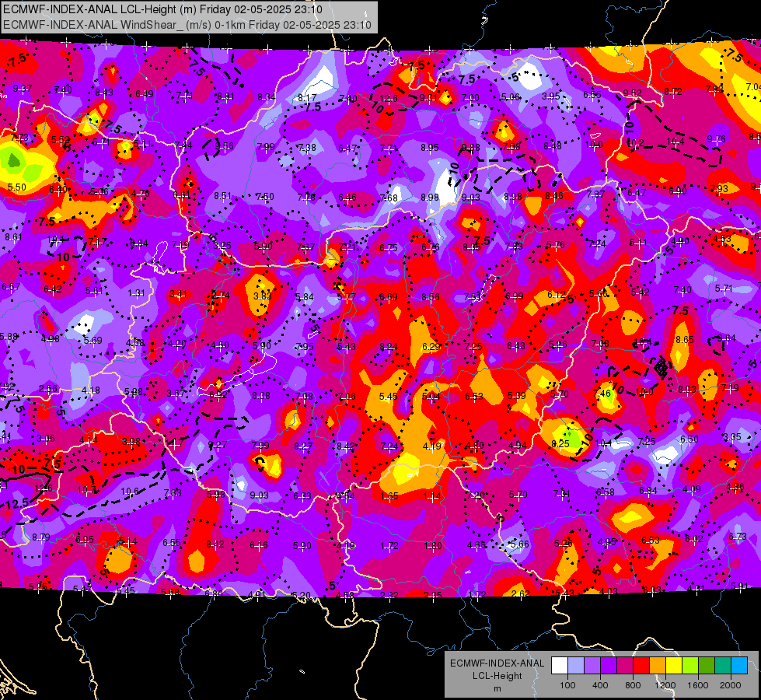Click the legend title ECMWF-INDEX-ANAL
Image resolution: width=761 pixels, height=700 pixels.
497,663
